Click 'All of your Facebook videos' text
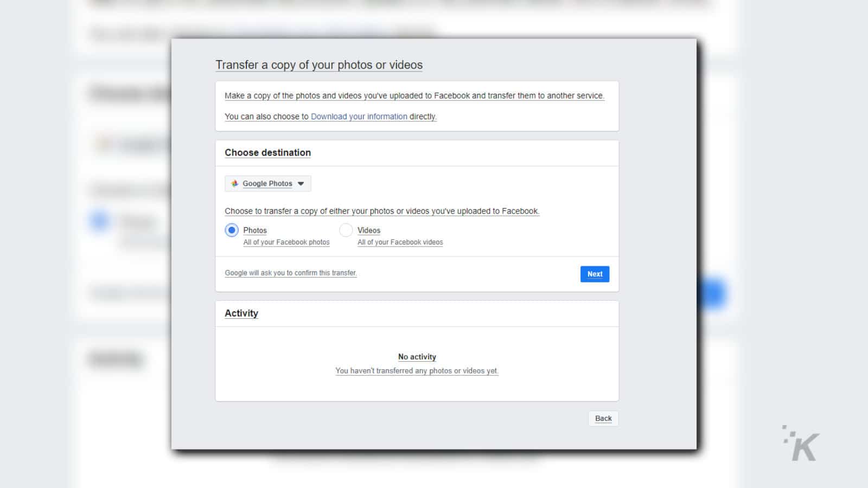The image size is (868, 488). click(400, 242)
